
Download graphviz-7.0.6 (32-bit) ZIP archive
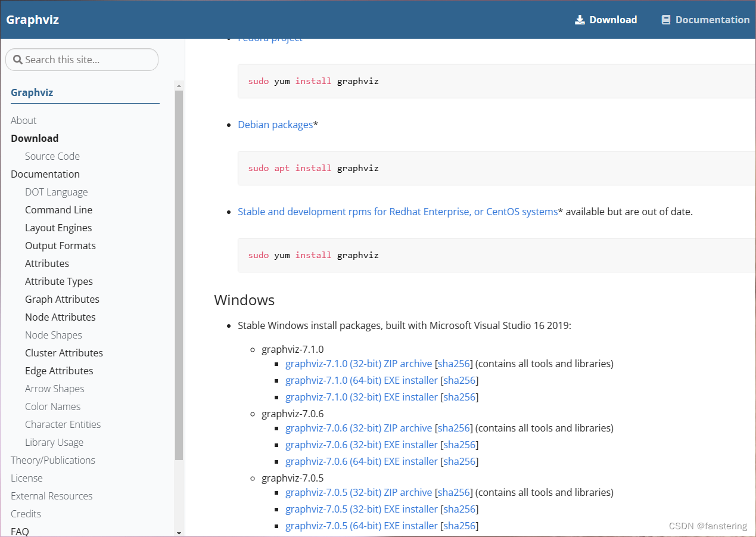coord(359,428)
